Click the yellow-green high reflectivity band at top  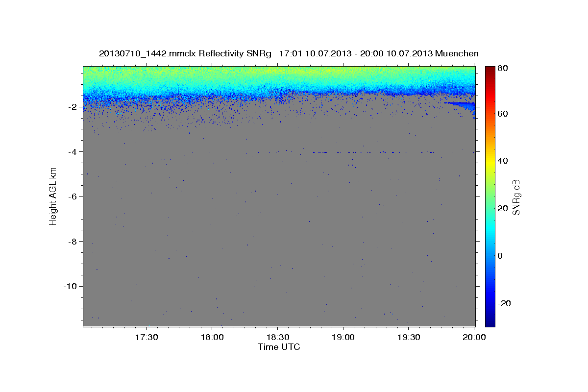tap(279, 72)
